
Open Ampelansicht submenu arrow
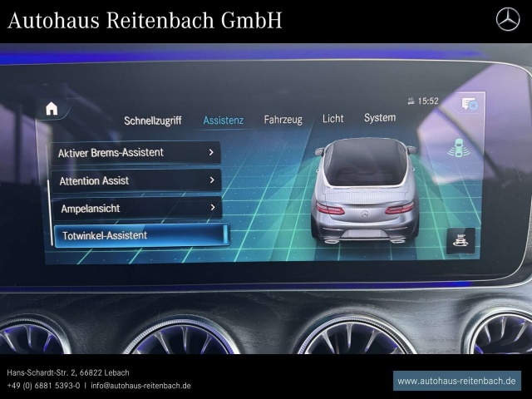[213, 207]
